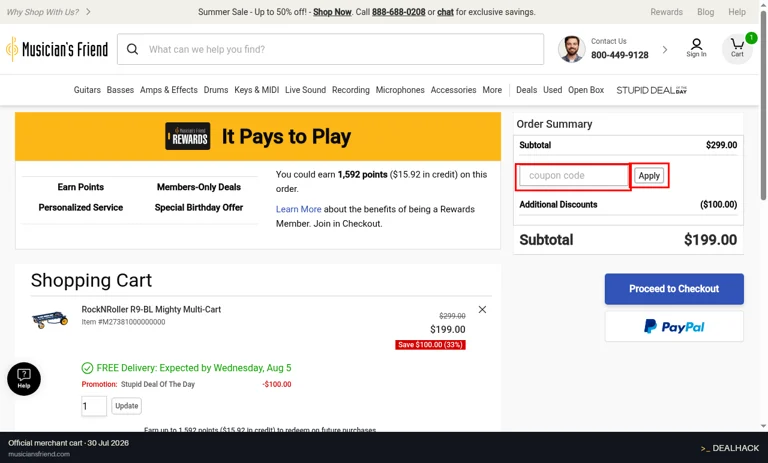The height and width of the screenshot is (463, 768).
Task: Open the Rewards link in top bar
Action: pos(666,12)
